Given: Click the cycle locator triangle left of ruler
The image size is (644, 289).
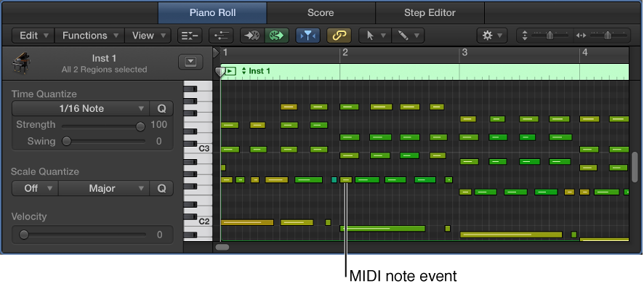Looking at the screenshot, I should pos(216,52).
